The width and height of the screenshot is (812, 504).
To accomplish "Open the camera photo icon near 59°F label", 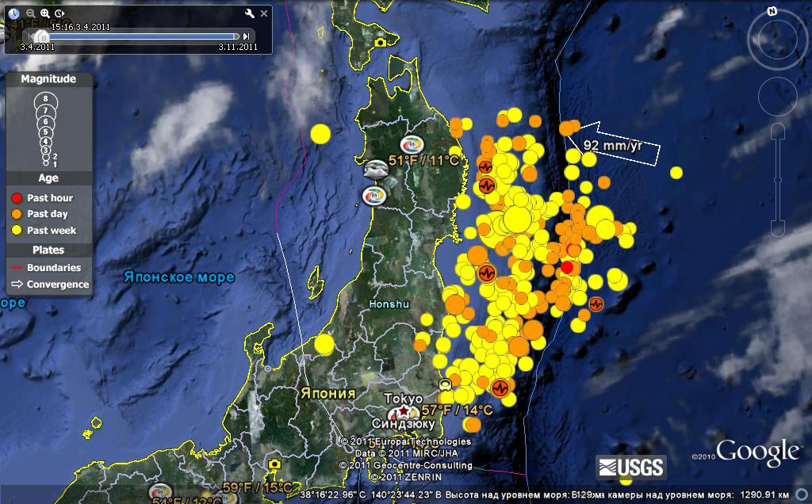I will click(274, 464).
